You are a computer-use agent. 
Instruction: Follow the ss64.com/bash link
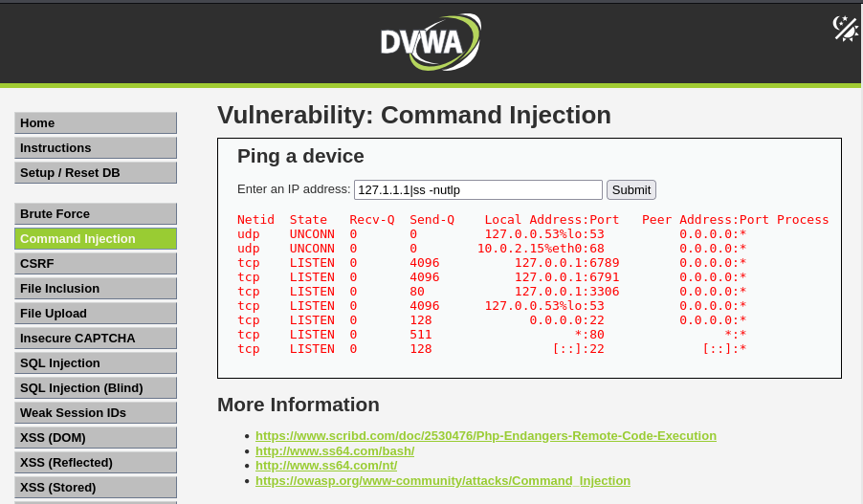(x=335, y=451)
